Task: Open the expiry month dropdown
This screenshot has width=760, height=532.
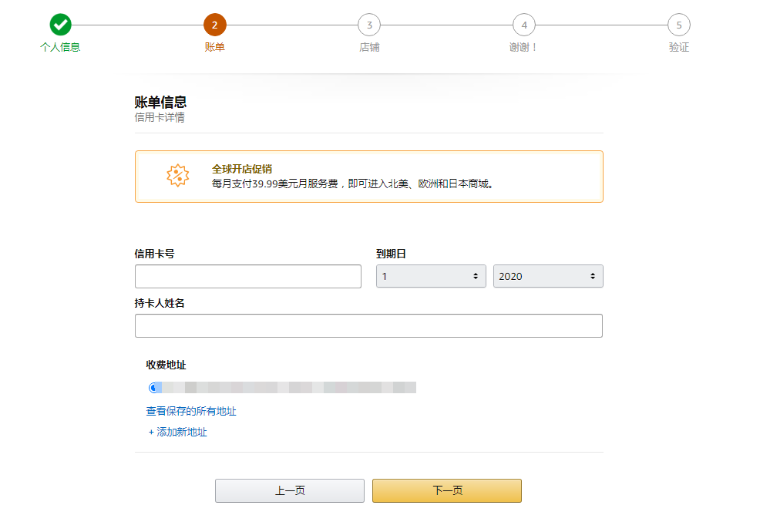Action: [x=431, y=276]
